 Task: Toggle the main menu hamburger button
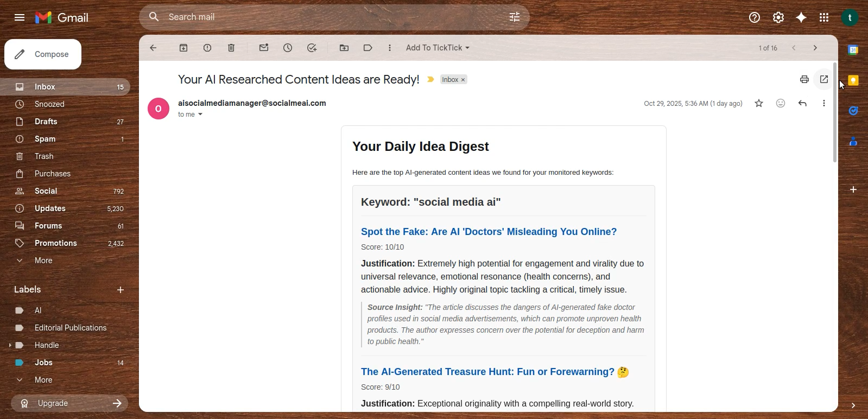tap(20, 17)
